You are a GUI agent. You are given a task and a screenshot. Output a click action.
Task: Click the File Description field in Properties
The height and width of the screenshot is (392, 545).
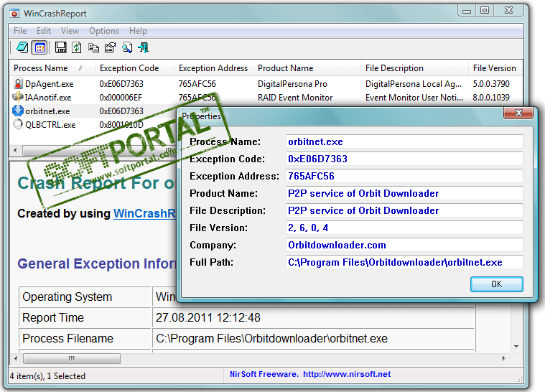(404, 210)
